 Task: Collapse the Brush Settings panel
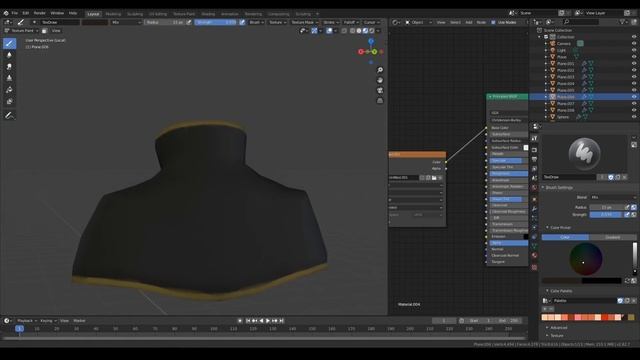coord(559,188)
